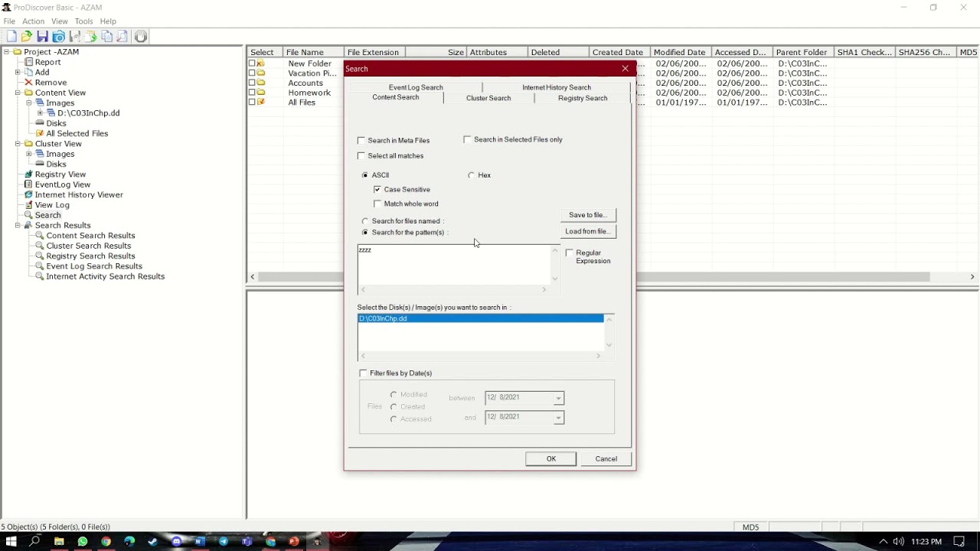
Task: Open Registry View in the tree
Action: point(60,174)
